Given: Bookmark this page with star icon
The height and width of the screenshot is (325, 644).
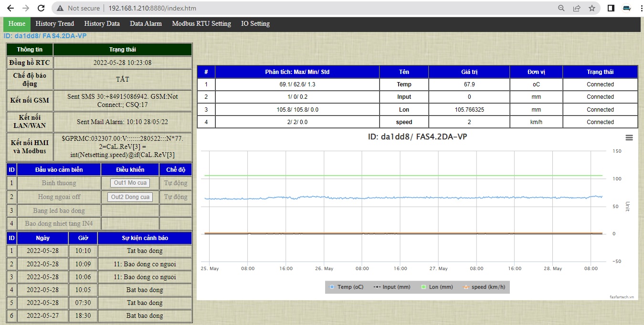Looking at the screenshot, I should [x=592, y=8].
